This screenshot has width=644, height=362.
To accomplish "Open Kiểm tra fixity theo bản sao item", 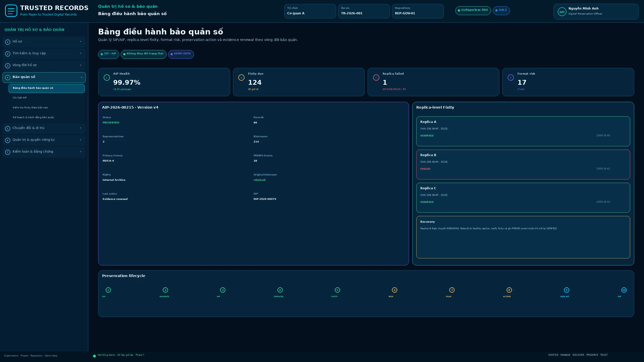I will coord(47,108).
